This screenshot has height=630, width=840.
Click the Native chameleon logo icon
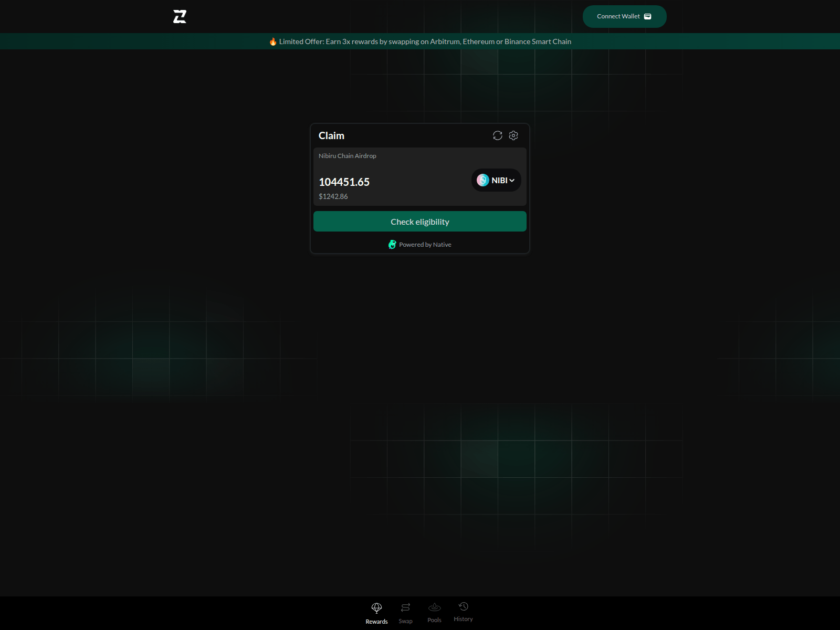(392, 245)
